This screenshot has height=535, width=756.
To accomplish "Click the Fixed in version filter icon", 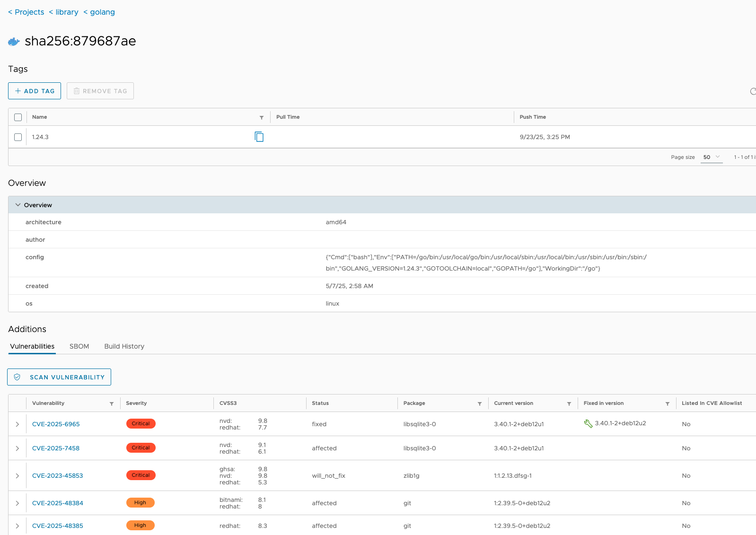I will click(667, 403).
